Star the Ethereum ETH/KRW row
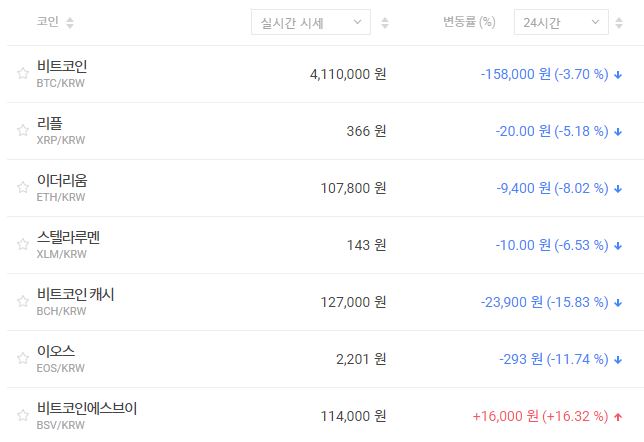Image resolution: width=644 pixels, height=442 pixels. [x=22, y=187]
